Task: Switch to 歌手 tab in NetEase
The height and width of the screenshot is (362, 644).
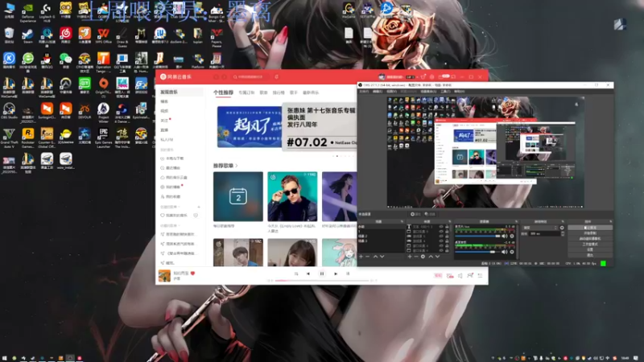Action: [293, 93]
